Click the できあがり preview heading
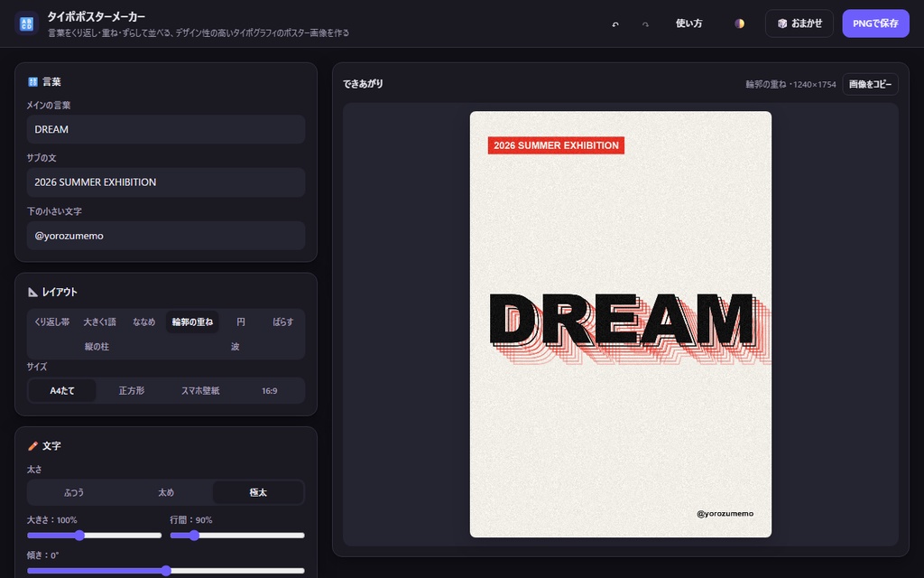 (x=363, y=84)
